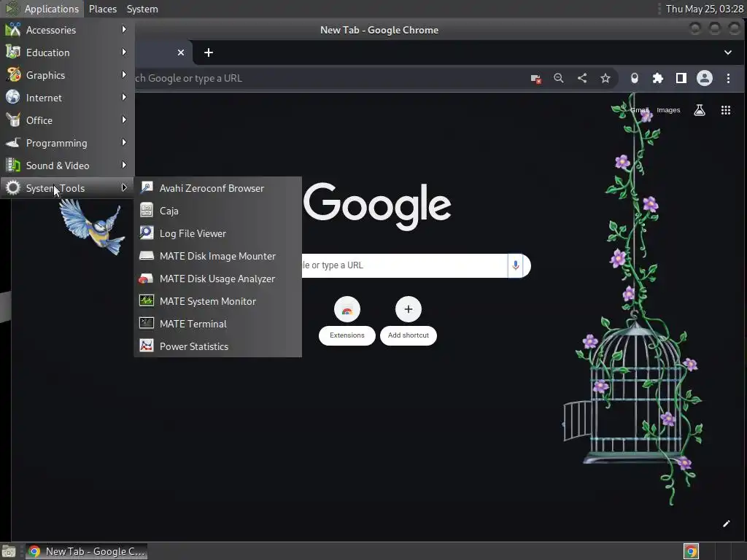The image size is (747, 560).
Task: Click the Disk Usage Analyzer icon
Action: point(146,279)
